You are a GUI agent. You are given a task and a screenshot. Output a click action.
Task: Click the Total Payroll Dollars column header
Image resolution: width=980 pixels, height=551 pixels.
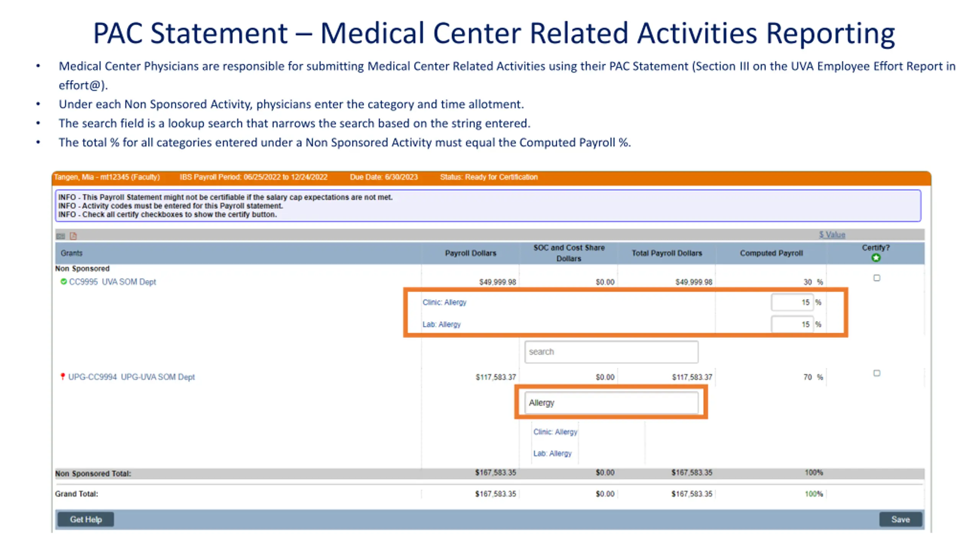[x=667, y=253]
